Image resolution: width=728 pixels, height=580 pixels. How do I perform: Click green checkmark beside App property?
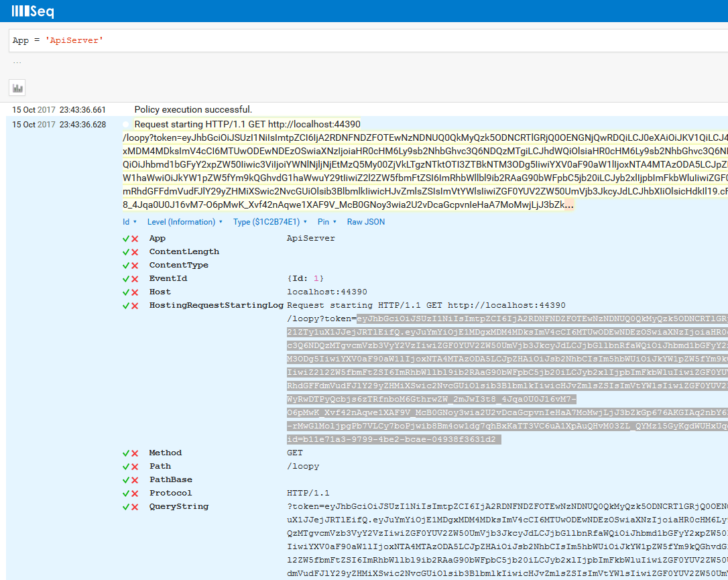coord(125,239)
